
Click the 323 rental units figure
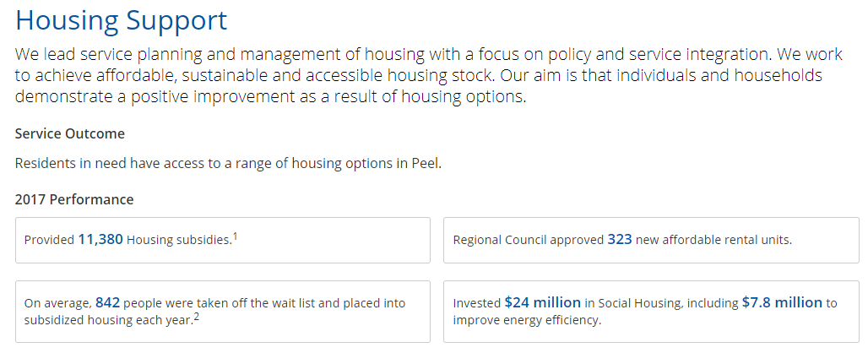(619, 240)
